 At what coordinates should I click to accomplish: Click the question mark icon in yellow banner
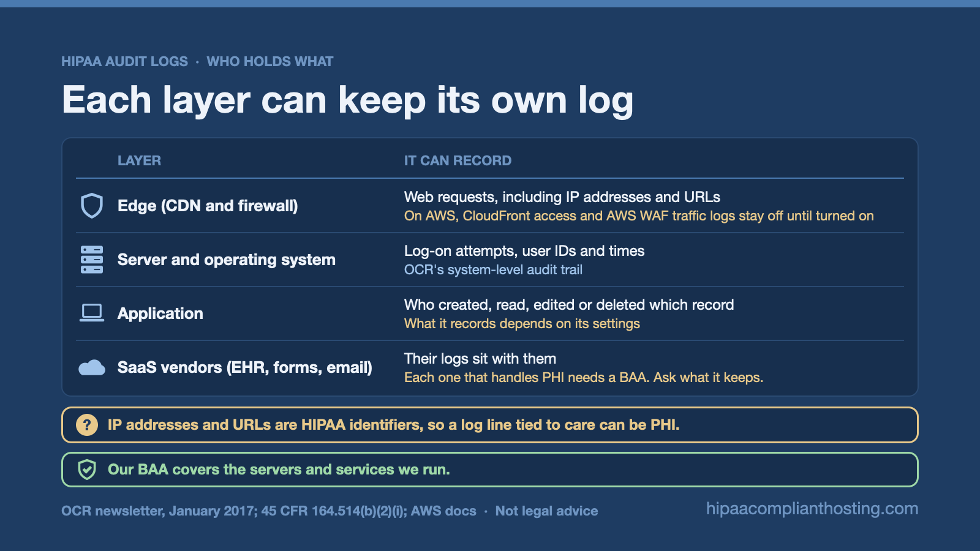tap(87, 425)
